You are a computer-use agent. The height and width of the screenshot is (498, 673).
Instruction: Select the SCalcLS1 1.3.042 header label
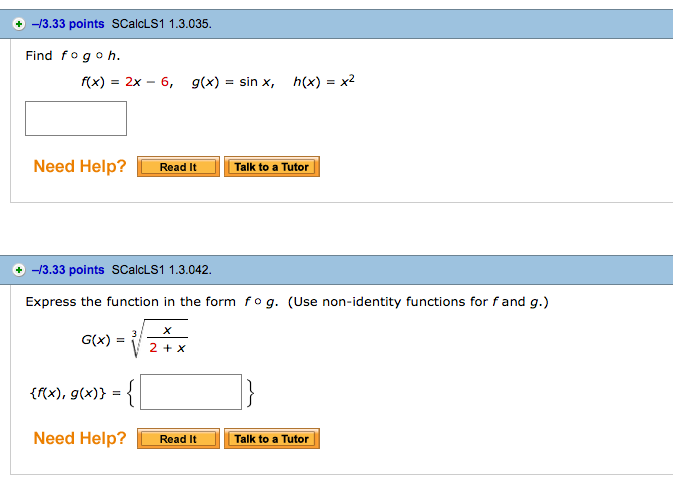point(161,270)
